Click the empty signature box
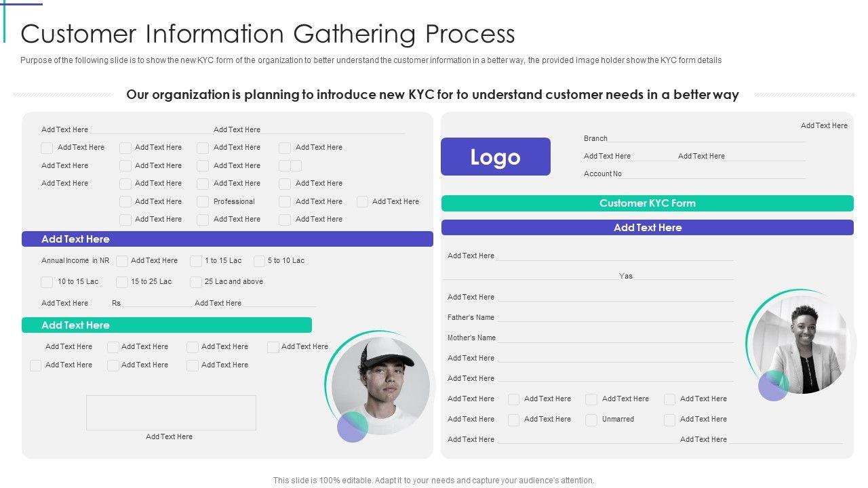Viewport: 868px width, 488px height. [171, 413]
